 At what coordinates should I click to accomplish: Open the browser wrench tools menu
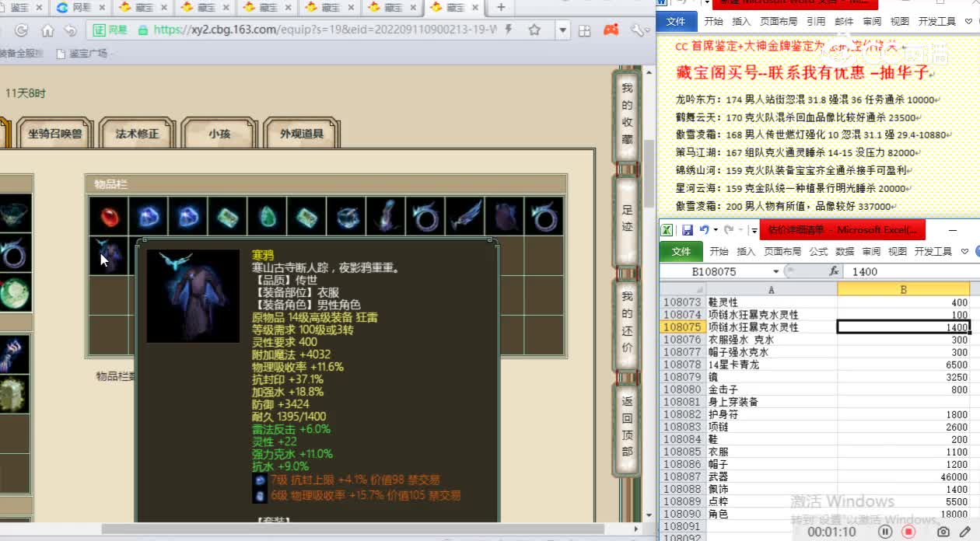(x=639, y=30)
